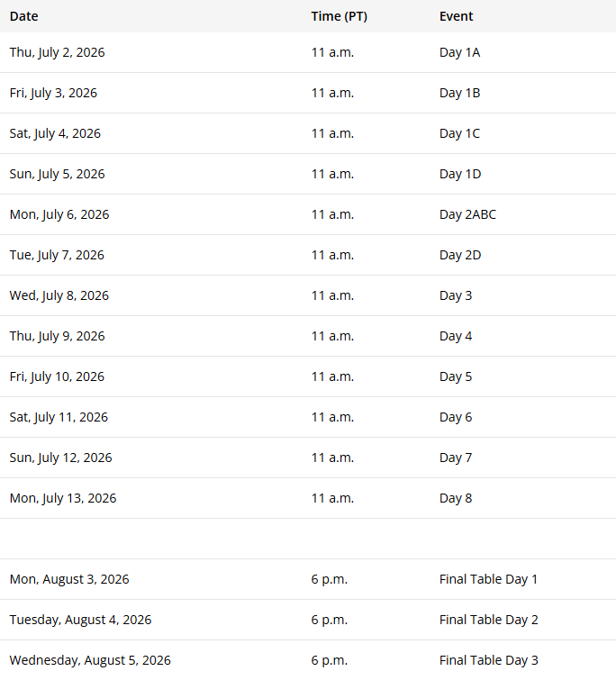Screen dimensions: 616x680
Task: Click the Date column header
Action: point(24,16)
